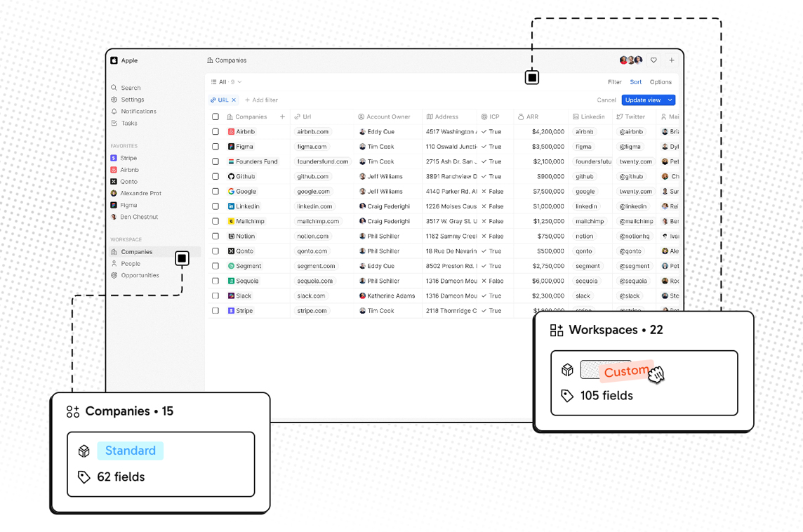Click the heart favorite icon in header

tap(653, 60)
